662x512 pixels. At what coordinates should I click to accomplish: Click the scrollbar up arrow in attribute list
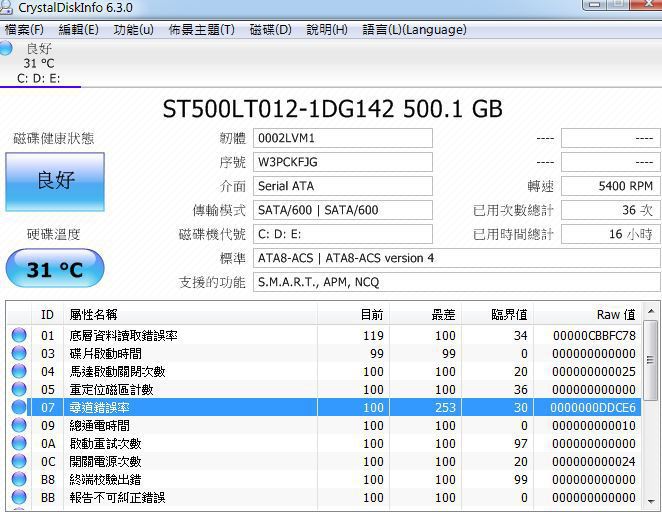tap(651, 312)
